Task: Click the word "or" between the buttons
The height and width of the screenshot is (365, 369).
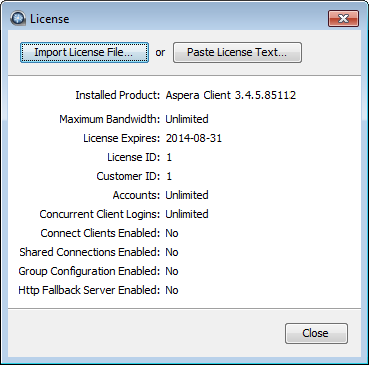Action: point(160,53)
